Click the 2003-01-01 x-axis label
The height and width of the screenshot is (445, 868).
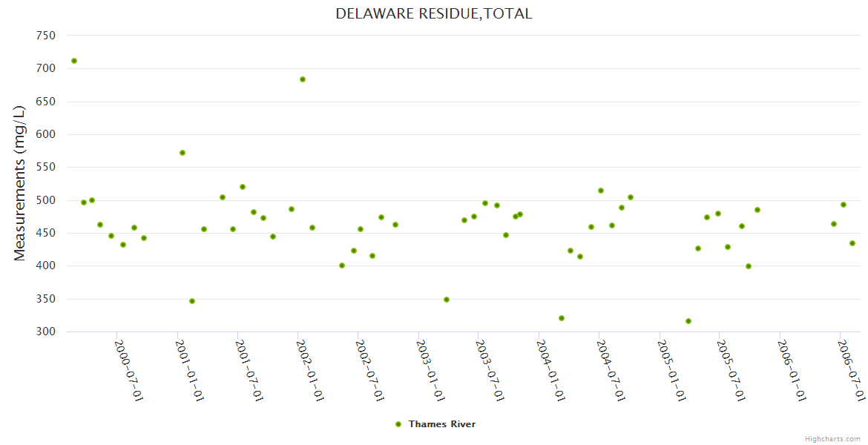[x=430, y=370]
